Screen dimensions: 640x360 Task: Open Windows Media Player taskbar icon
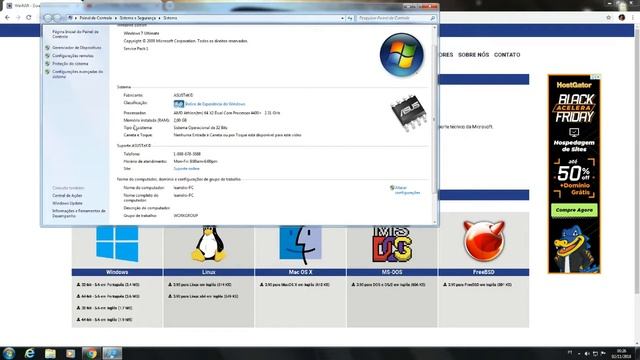(x=71, y=353)
